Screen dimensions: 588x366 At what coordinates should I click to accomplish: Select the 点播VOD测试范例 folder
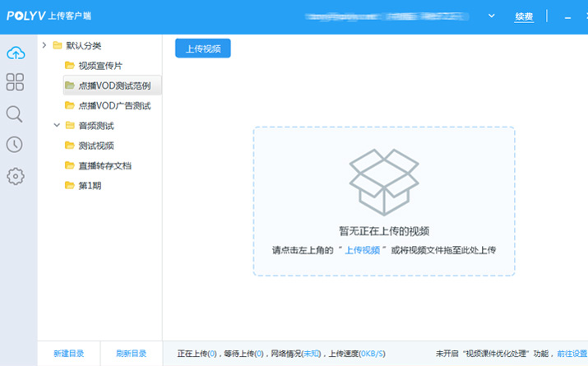coord(113,86)
